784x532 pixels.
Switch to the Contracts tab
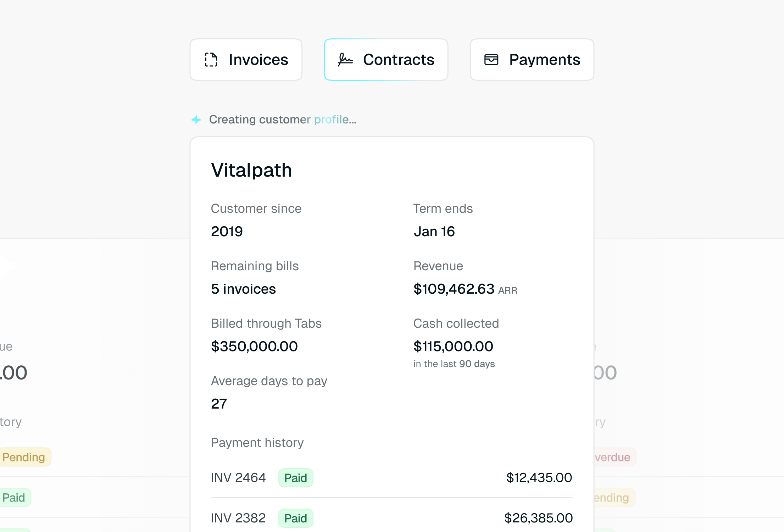coord(386,60)
